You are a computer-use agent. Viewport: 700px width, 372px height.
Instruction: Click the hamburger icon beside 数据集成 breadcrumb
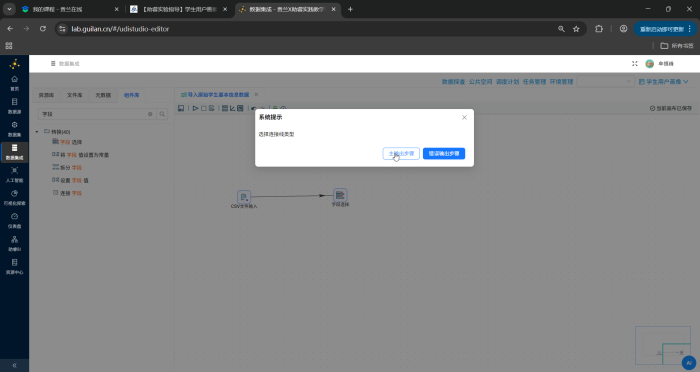[x=53, y=64]
